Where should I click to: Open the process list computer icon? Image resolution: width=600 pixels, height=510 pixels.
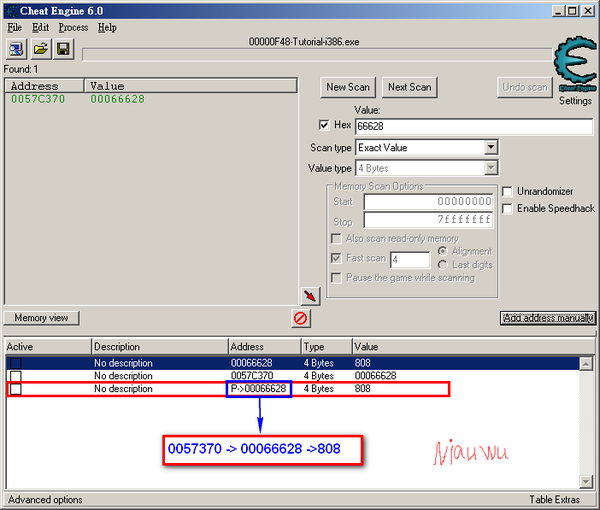pos(16,49)
